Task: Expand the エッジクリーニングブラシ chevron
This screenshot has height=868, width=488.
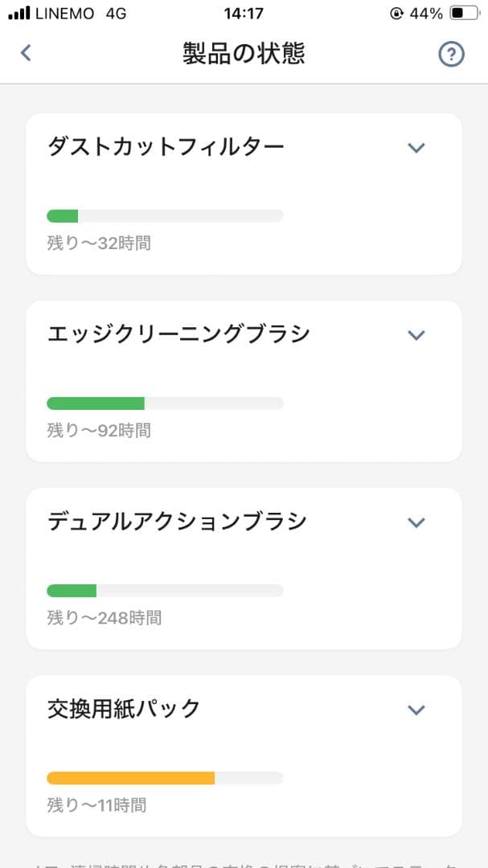Action: 416,335
